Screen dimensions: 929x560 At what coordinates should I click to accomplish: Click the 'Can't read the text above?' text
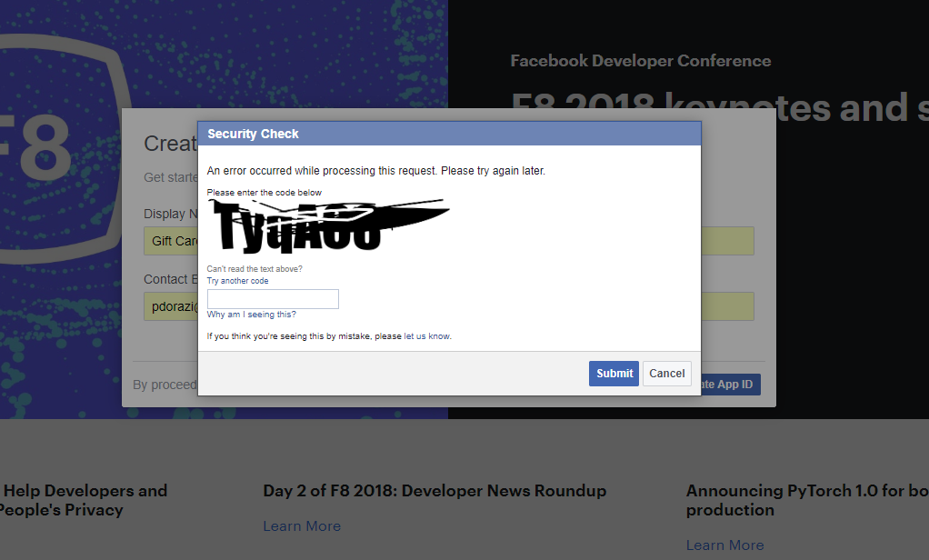[x=255, y=269]
